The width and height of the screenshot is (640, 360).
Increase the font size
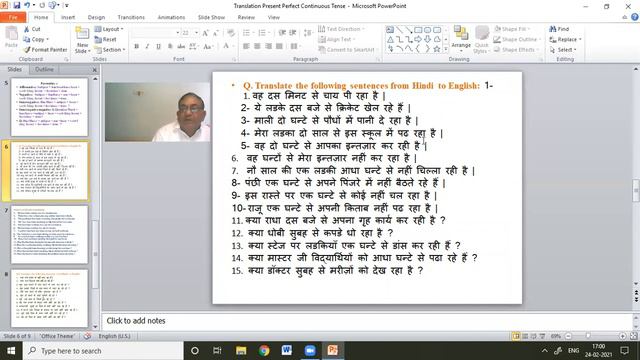click(205, 33)
